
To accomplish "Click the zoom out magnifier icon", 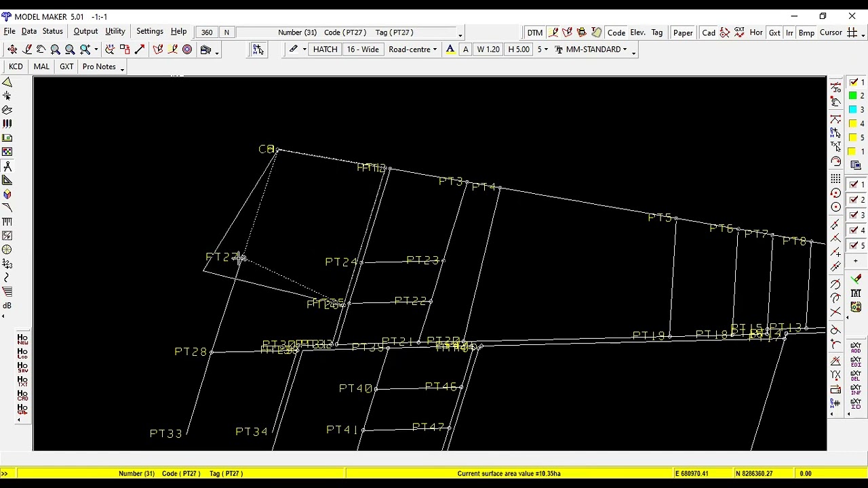I will tap(69, 49).
